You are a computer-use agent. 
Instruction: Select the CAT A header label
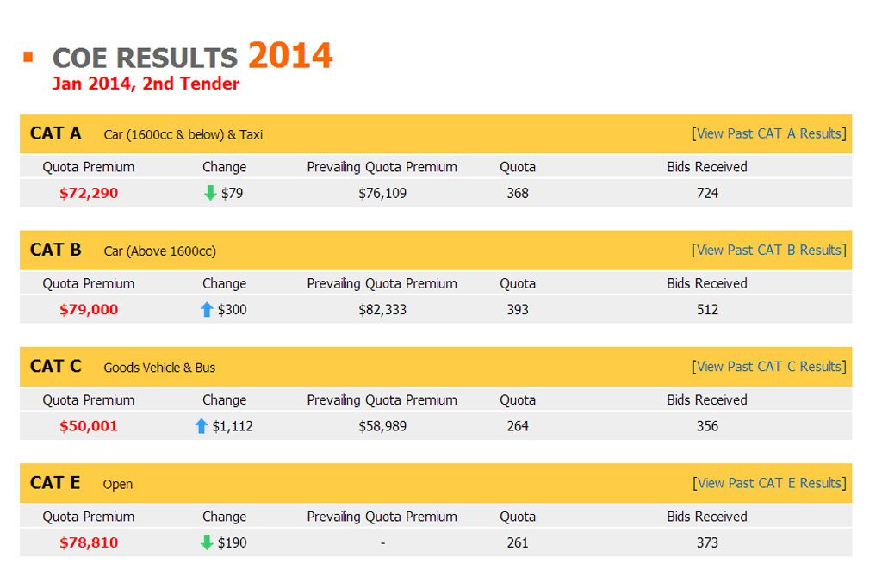pyautogui.click(x=56, y=133)
